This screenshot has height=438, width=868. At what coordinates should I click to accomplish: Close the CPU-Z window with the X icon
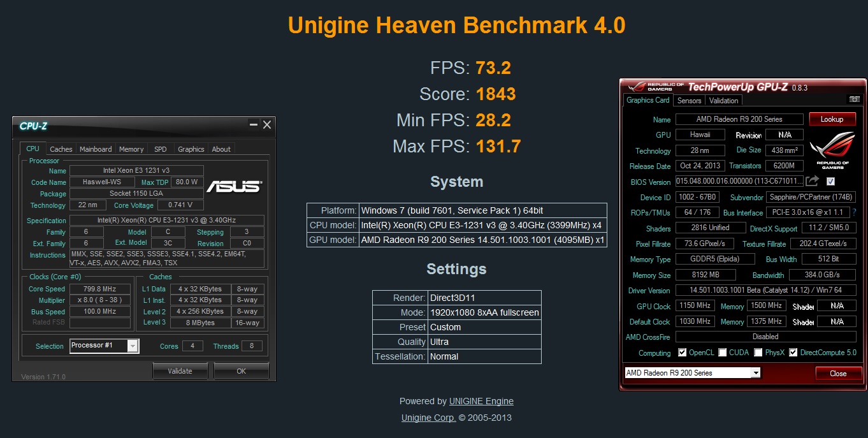click(x=267, y=125)
